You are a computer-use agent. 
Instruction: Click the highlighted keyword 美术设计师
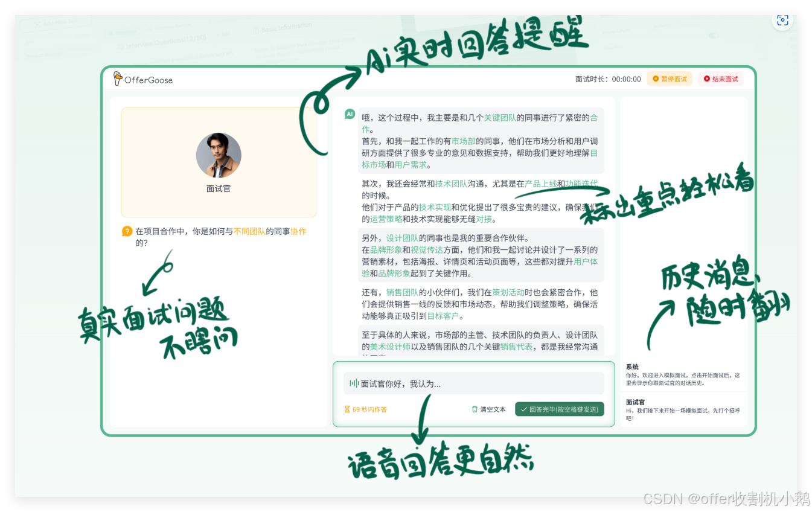[x=390, y=347]
